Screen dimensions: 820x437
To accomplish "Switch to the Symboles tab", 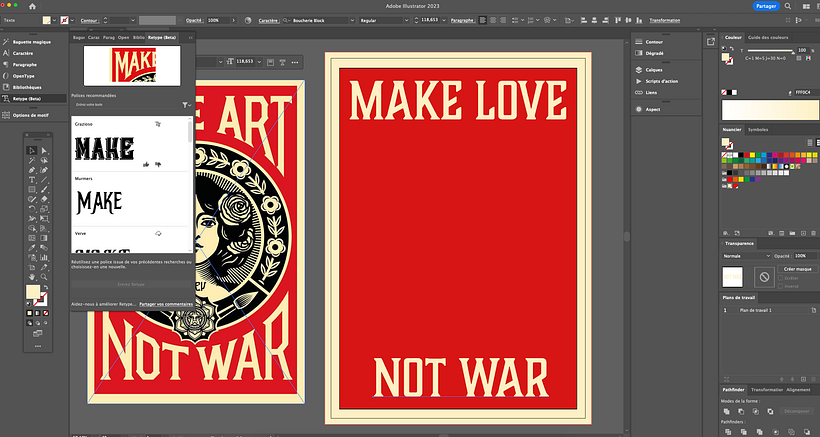I will pos(759,129).
